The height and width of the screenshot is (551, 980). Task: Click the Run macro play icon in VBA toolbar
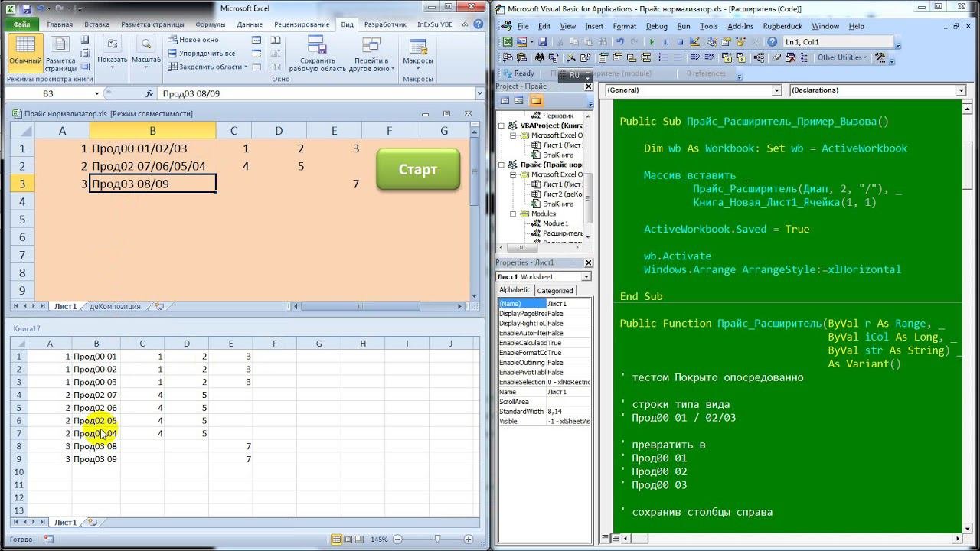653,42
